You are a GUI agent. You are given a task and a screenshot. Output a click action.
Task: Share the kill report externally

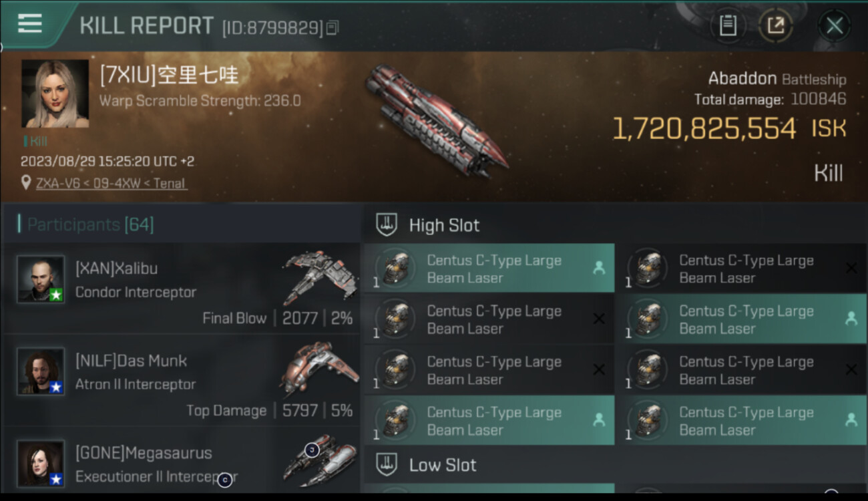click(x=776, y=26)
